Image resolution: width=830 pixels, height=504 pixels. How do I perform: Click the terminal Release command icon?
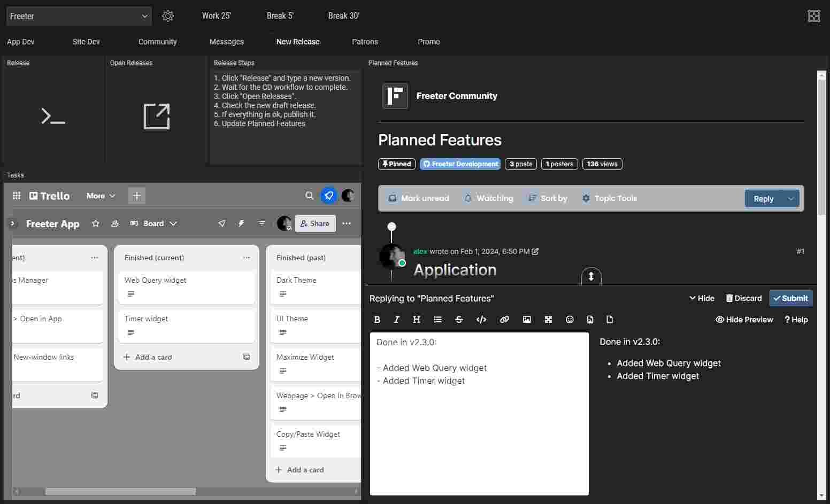pos(53,116)
